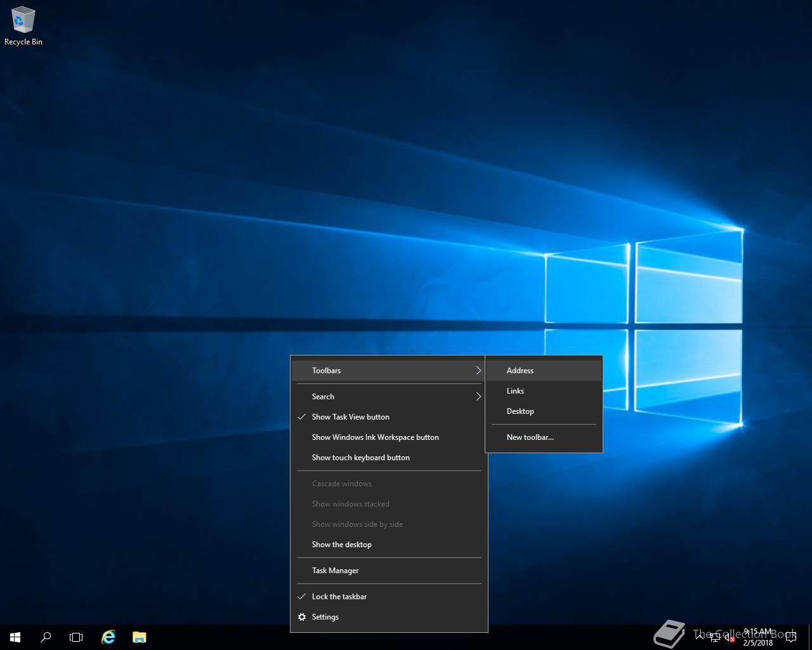Screen dimensions: 812x650
Task: Open Task View from the taskbar
Action: coord(76,637)
